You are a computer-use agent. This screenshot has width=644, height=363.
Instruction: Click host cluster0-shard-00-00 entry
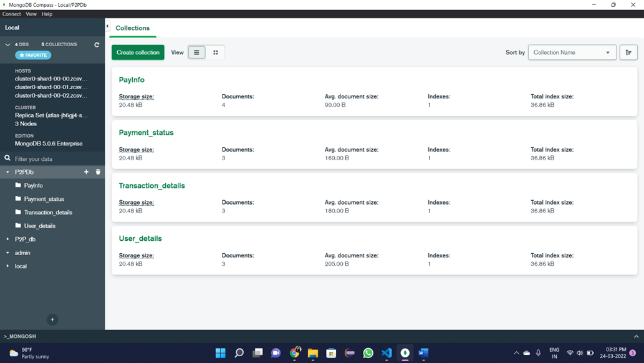(x=51, y=79)
